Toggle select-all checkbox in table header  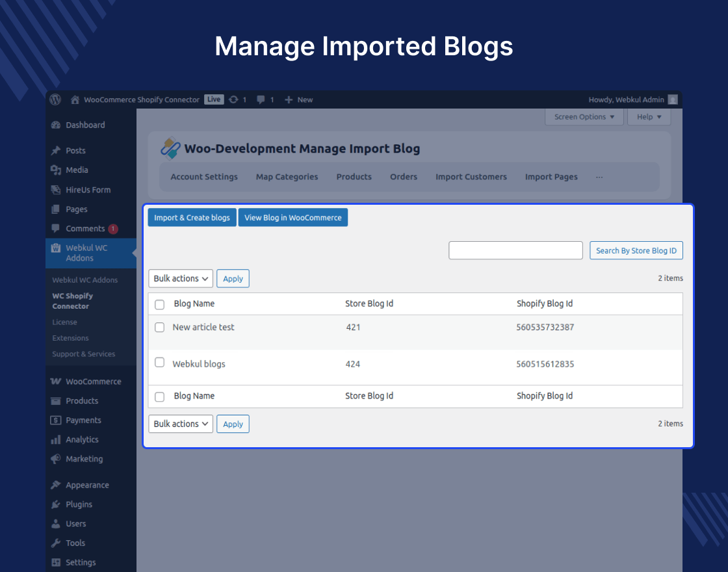(159, 305)
